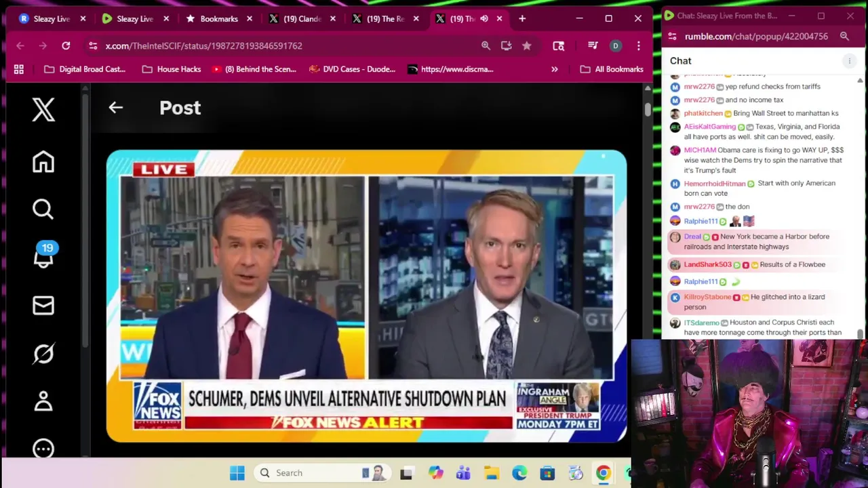Image resolution: width=868 pixels, height=488 pixels.
Task: Open Task View on the taskbar
Action: pos(406,473)
